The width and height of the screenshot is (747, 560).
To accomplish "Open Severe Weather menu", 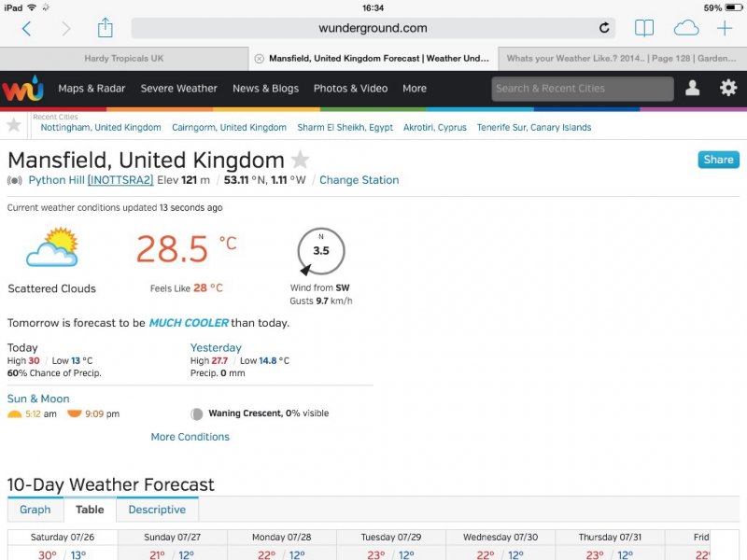I will coord(178,89).
